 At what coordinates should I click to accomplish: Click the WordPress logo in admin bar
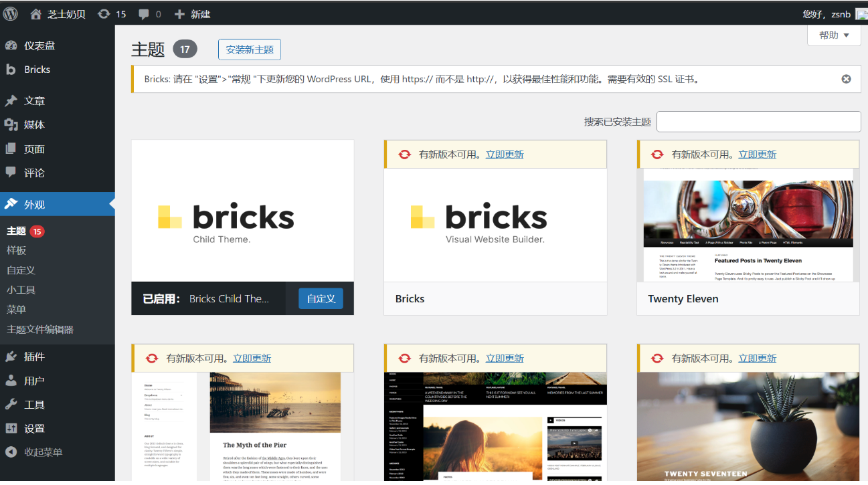tap(11, 13)
